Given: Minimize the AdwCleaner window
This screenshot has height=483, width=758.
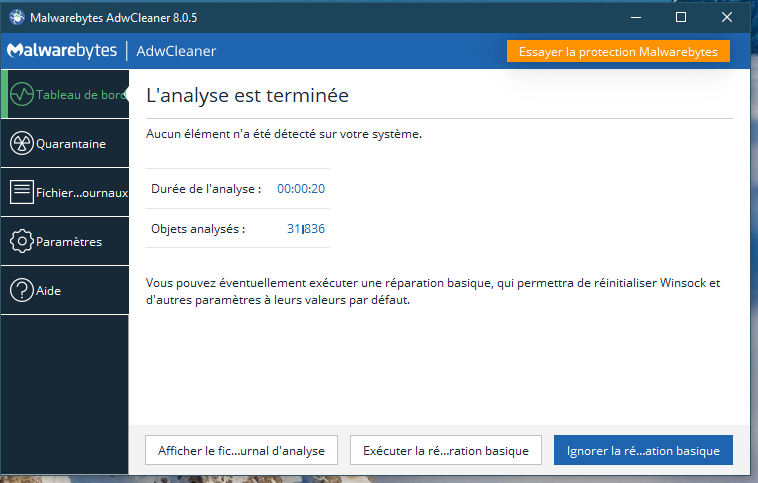Looking at the screenshot, I should pos(636,17).
